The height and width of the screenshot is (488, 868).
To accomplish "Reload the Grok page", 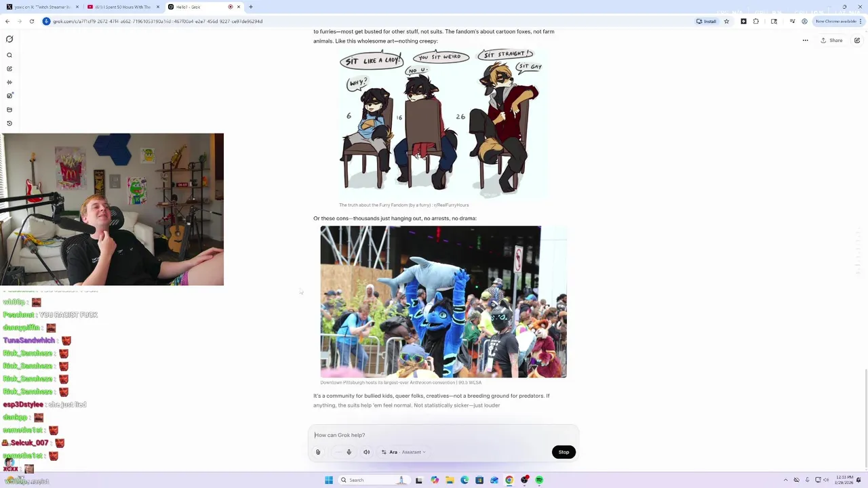I will (x=32, y=21).
